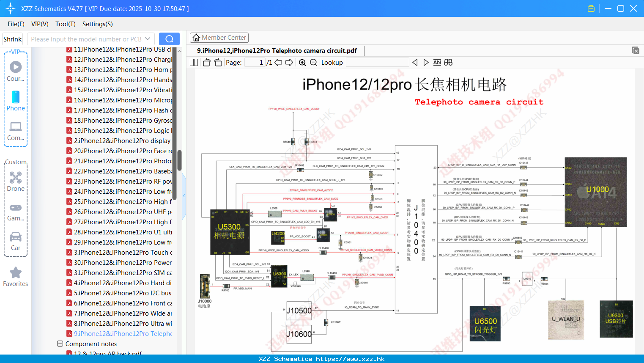
Task: Toggle the two-page layout view icon
Action: [194, 63]
